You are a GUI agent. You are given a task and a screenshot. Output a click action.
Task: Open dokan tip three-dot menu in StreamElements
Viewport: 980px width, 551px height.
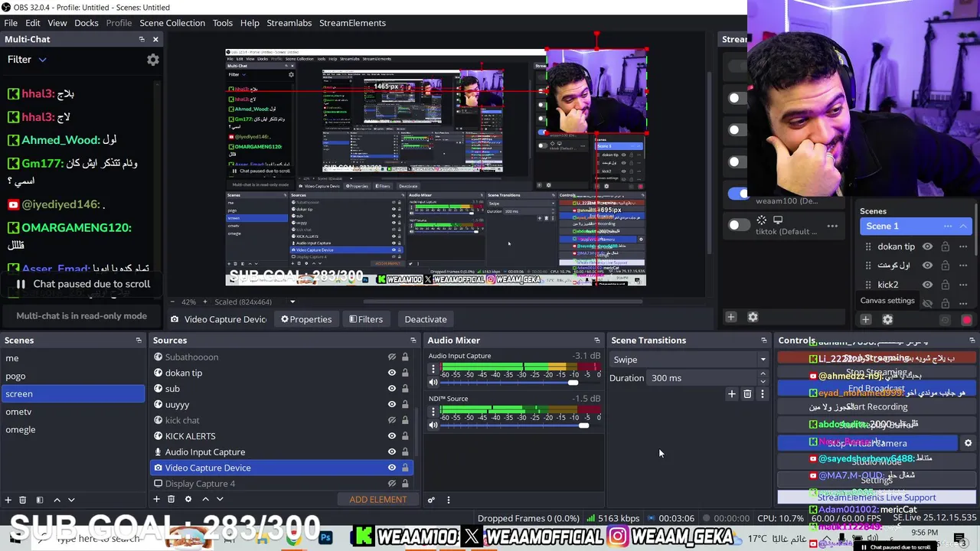[963, 246]
